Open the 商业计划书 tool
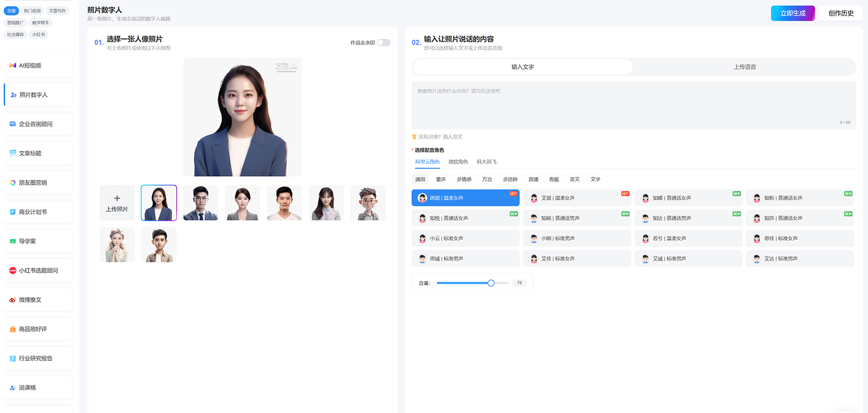This screenshot has height=413, width=868. tap(38, 212)
